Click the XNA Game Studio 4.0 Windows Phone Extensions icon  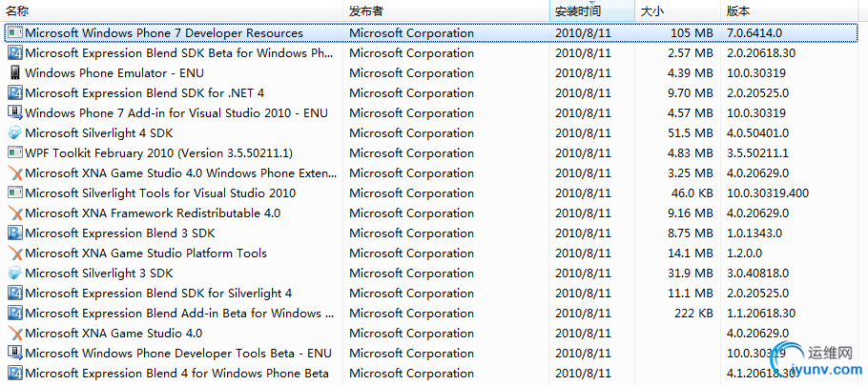[15, 173]
